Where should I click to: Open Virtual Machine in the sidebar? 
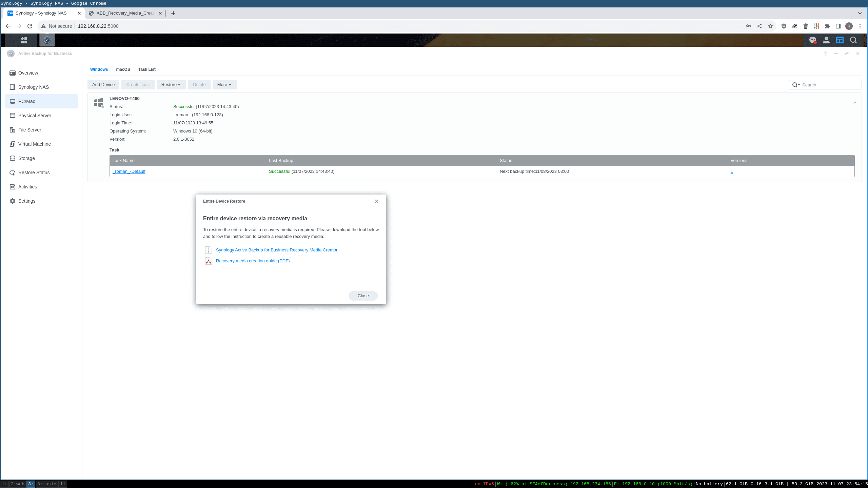click(x=41, y=144)
